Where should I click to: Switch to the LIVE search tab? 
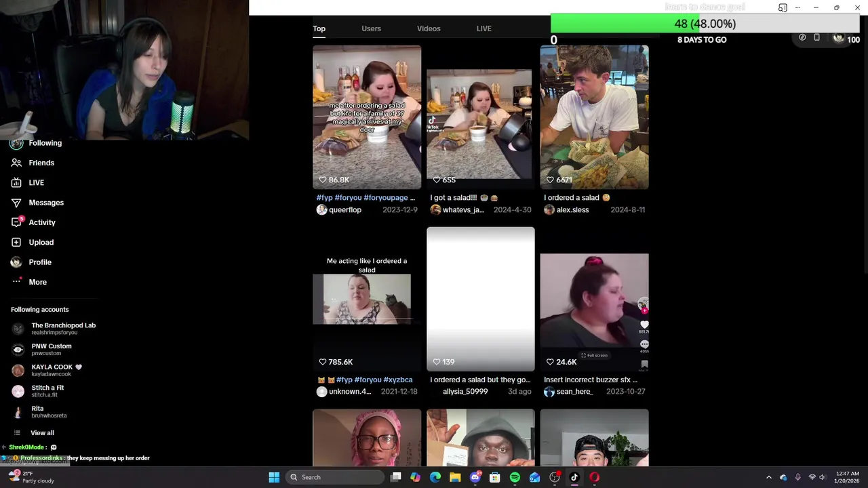coord(484,28)
